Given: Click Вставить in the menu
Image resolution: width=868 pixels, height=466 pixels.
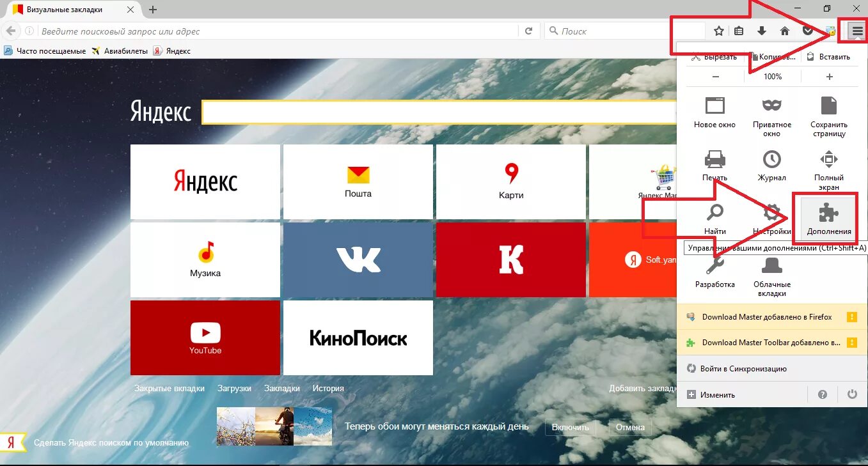Looking at the screenshot, I should (x=829, y=57).
